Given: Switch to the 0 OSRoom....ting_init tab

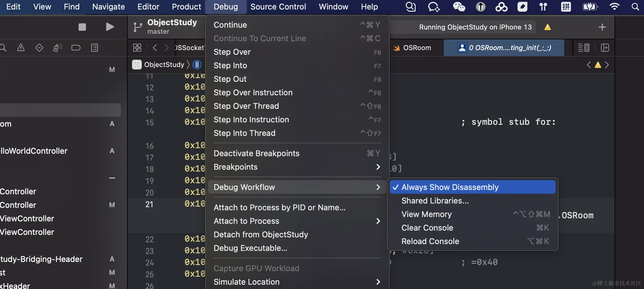Looking at the screenshot, I should click(x=504, y=48).
